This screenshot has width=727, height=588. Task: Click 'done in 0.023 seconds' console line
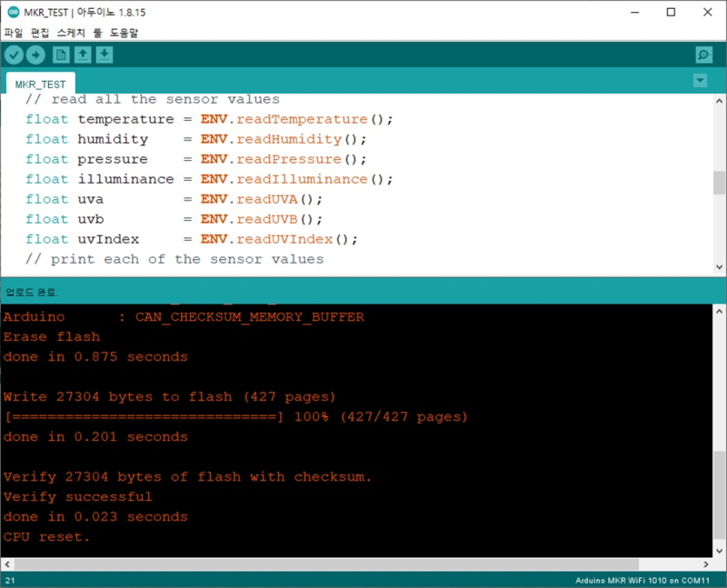95,516
